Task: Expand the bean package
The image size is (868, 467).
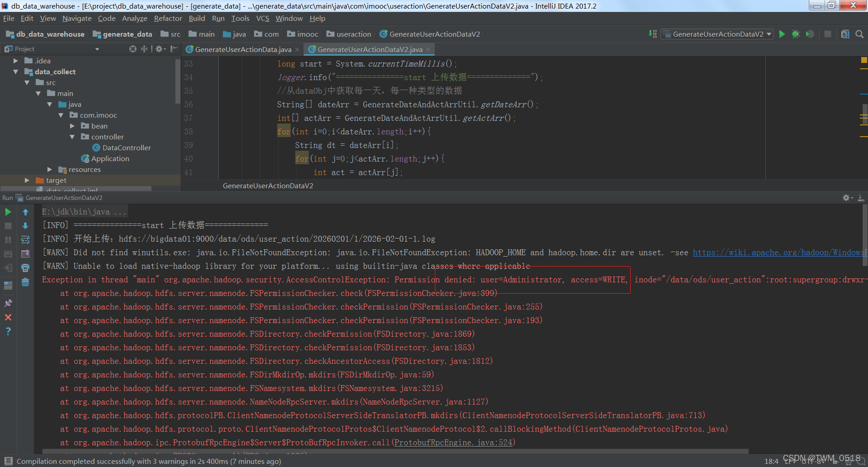Action: (x=72, y=126)
